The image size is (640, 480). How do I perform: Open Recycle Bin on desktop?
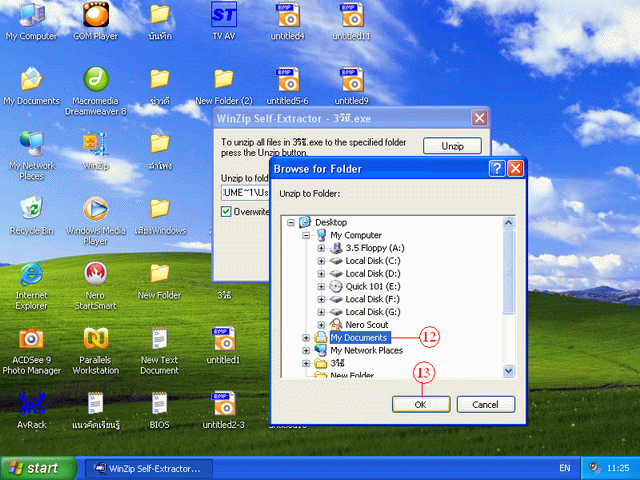tap(31, 216)
